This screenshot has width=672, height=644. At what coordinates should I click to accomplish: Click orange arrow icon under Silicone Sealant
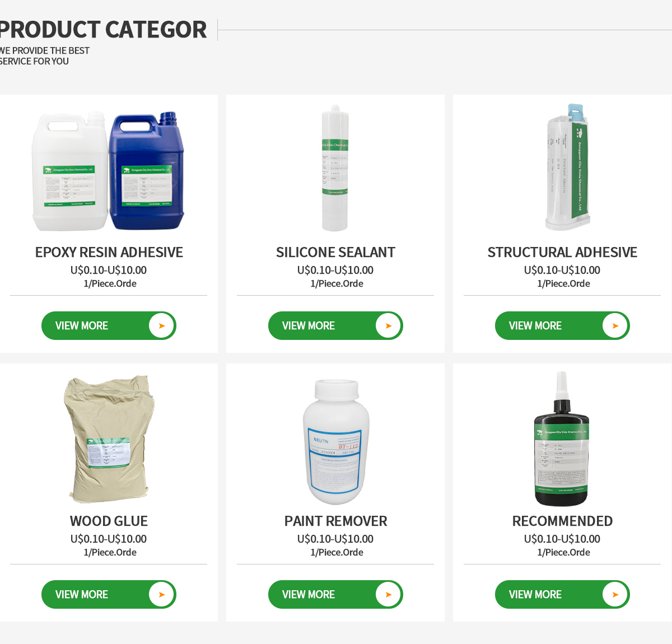coord(389,326)
